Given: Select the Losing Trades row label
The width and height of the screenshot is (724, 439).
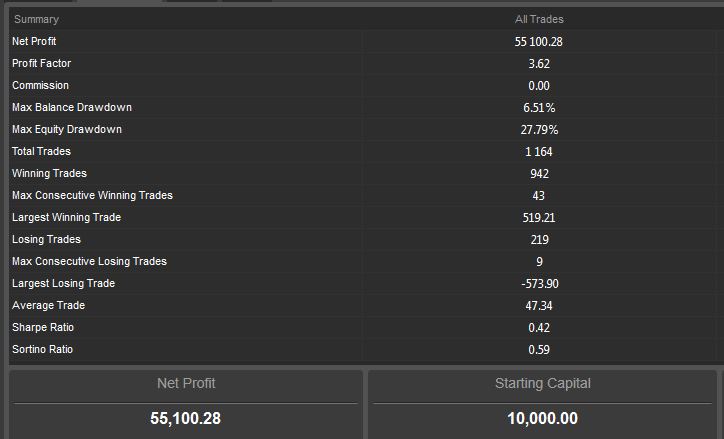Looking at the screenshot, I should 46,239.
